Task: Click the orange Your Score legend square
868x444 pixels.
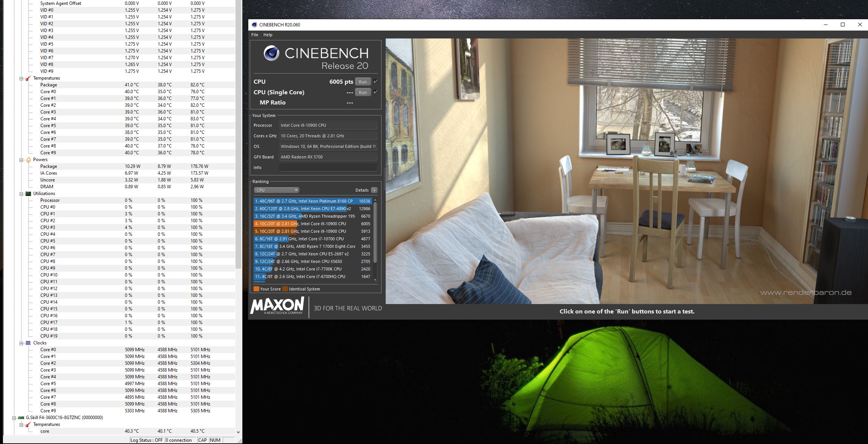Action: pos(256,289)
